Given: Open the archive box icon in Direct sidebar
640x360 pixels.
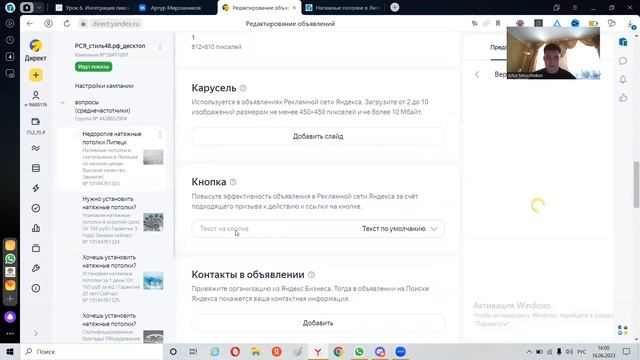Looking at the screenshot, I should 36,248.
